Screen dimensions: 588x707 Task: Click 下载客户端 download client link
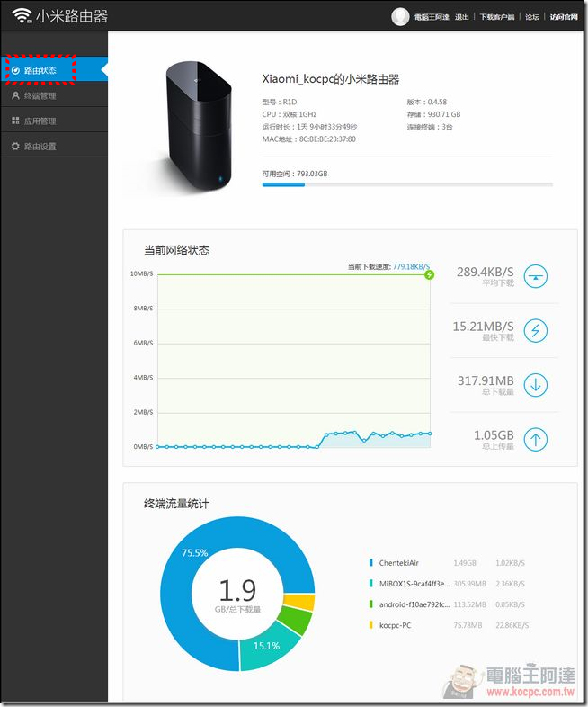point(497,17)
